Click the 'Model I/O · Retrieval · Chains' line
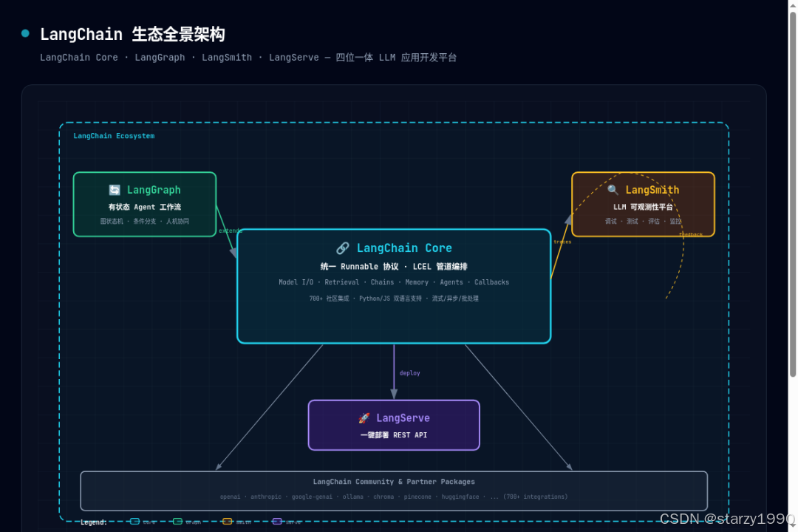This screenshot has height=532, width=798. coord(394,282)
